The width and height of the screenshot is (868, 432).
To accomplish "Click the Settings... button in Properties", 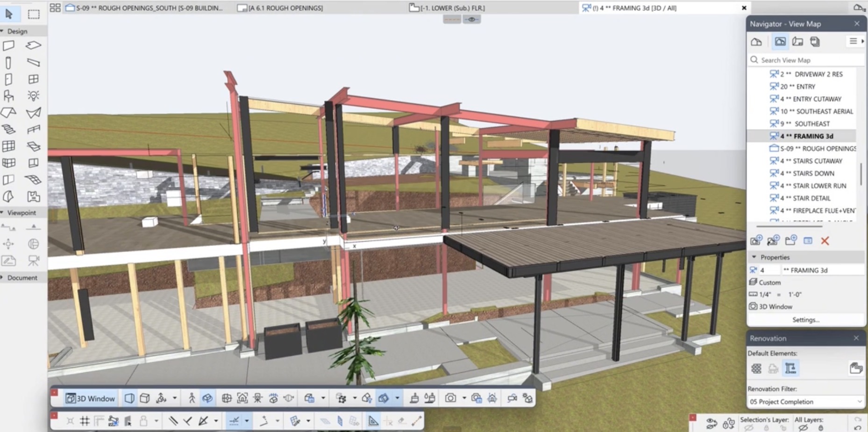I will coord(805,320).
